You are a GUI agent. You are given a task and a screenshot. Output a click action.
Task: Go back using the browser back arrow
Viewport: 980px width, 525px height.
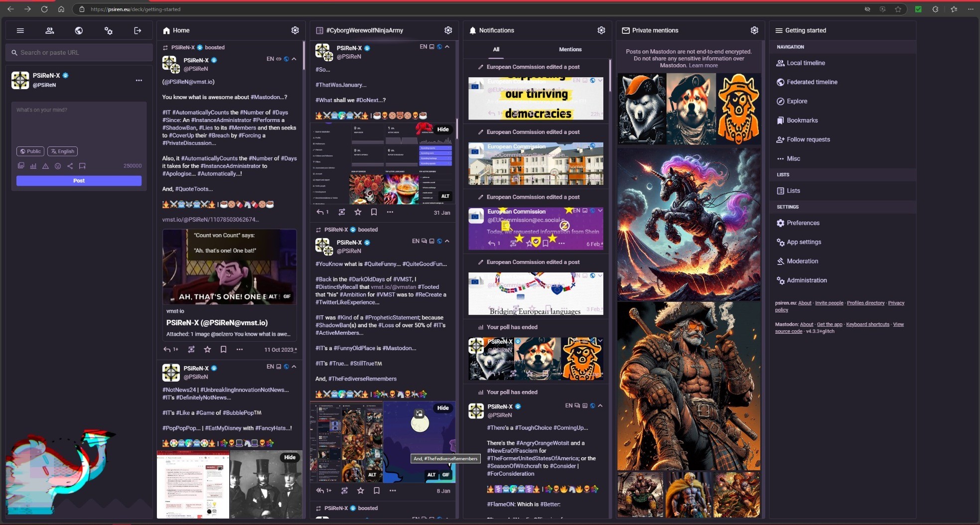click(x=10, y=9)
